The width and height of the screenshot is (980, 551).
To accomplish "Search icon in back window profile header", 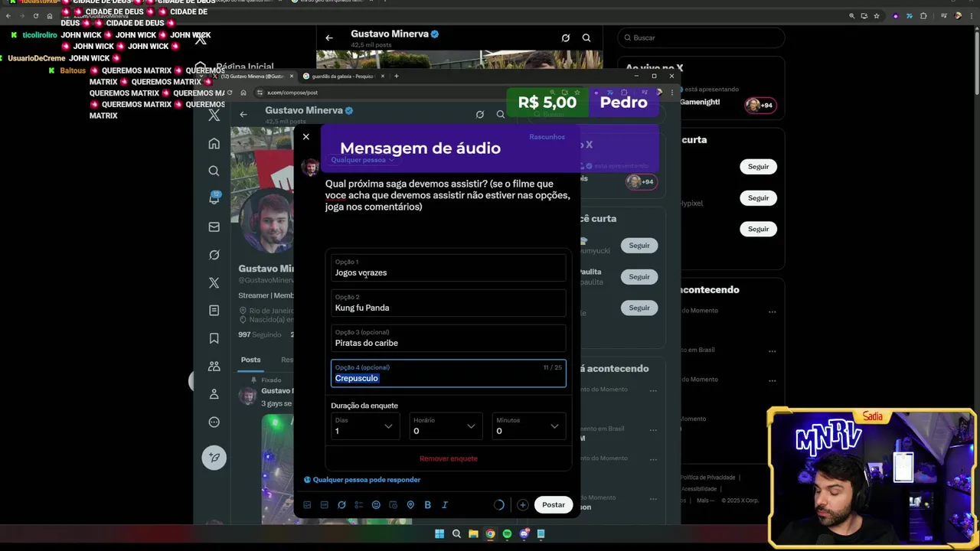I will [x=586, y=37].
